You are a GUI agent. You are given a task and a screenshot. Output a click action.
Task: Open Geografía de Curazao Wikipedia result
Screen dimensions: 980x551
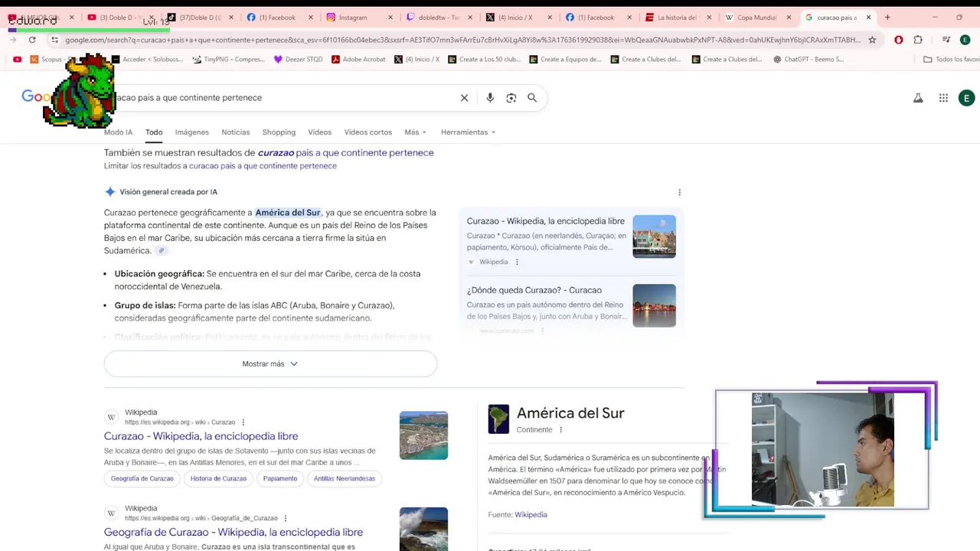[x=234, y=532]
